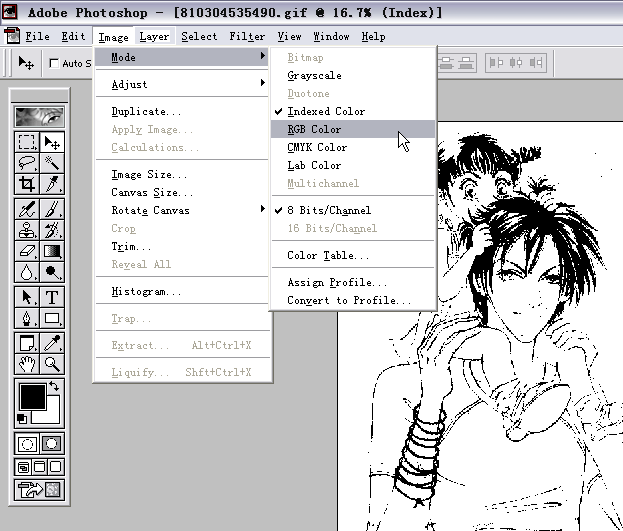Select the Airbrush tool
Image resolution: width=623 pixels, height=531 pixels.
pos(27,209)
